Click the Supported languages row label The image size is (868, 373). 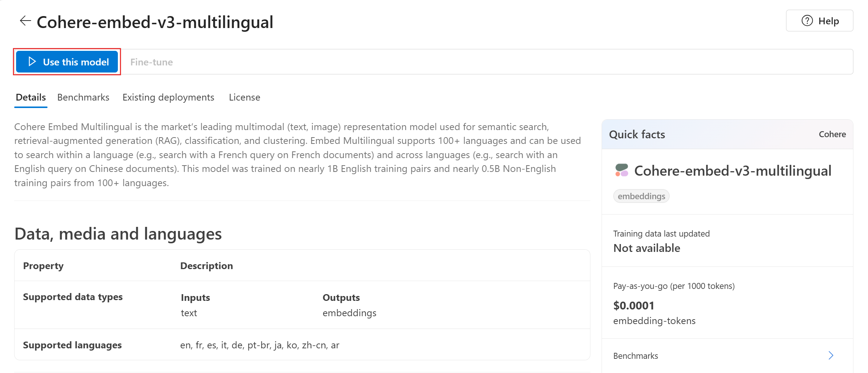72,345
